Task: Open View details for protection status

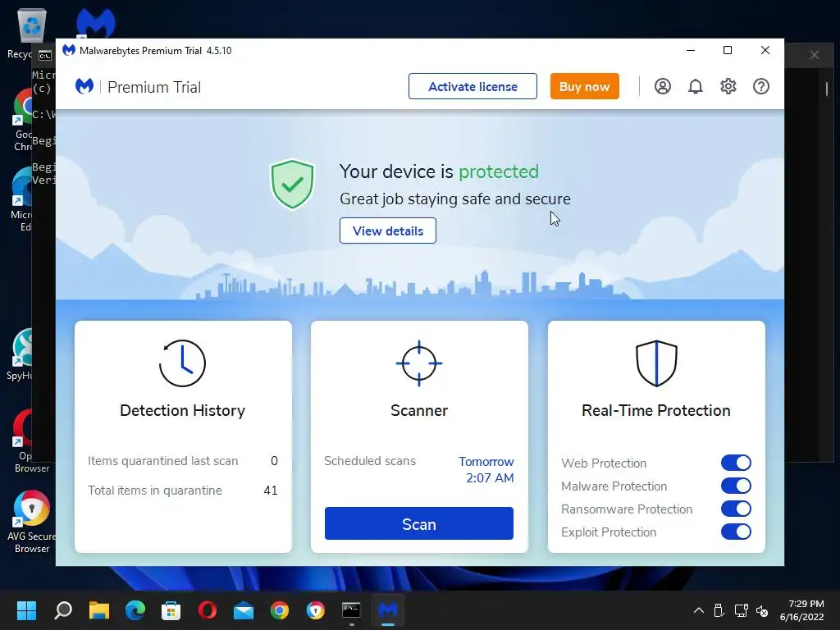Action: click(388, 231)
